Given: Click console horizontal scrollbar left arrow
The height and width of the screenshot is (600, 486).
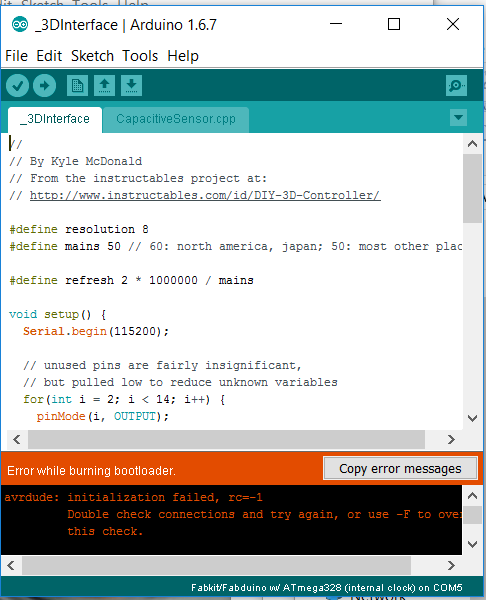Looking at the screenshot, I should click(x=11, y=565).
